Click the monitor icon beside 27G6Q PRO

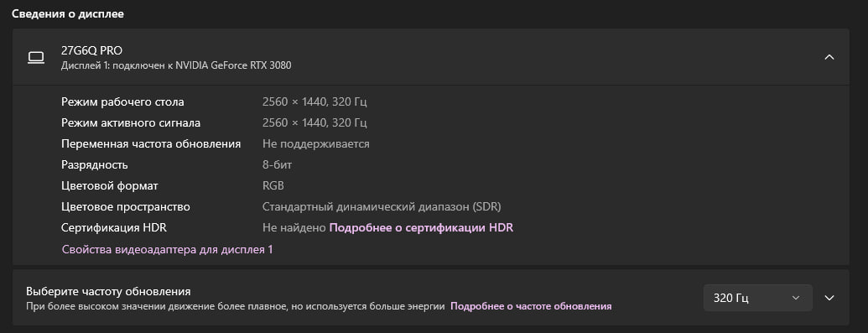coord(36,57)
